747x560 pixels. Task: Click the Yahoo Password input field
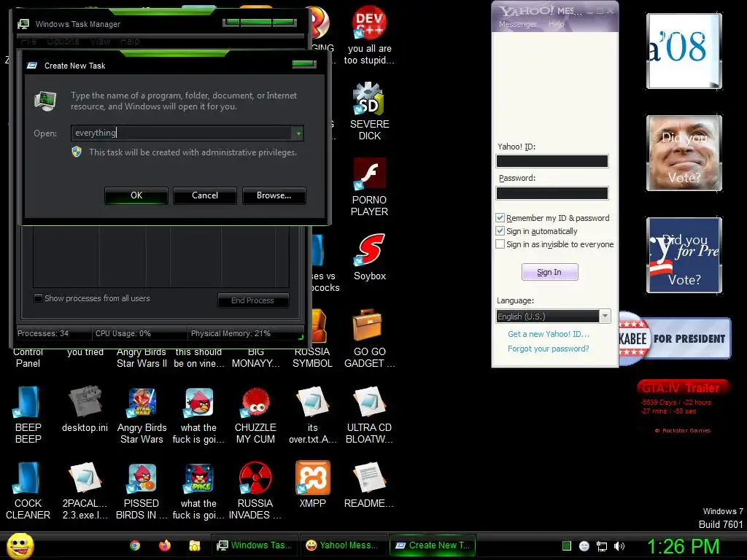point(552,192)
